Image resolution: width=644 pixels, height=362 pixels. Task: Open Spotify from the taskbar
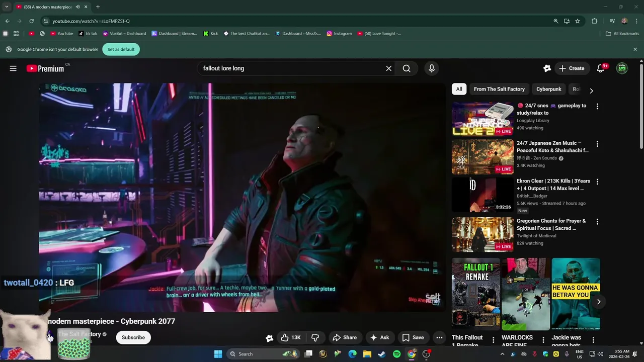coord(396,354)
